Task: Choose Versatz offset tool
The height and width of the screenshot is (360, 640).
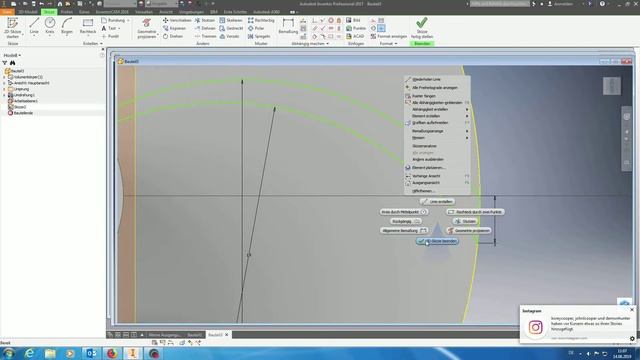Action: click(x=229, y=36)
